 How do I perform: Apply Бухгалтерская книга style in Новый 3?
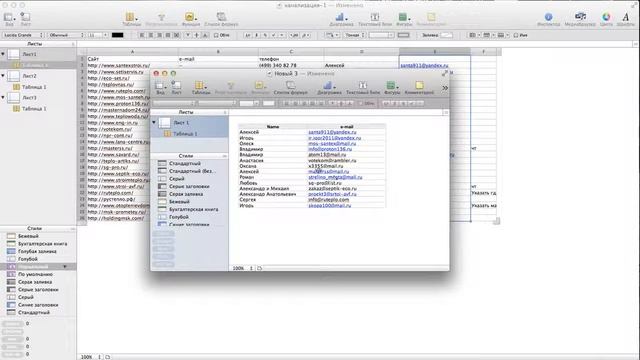pyautogui.click(x=193, y=209)
